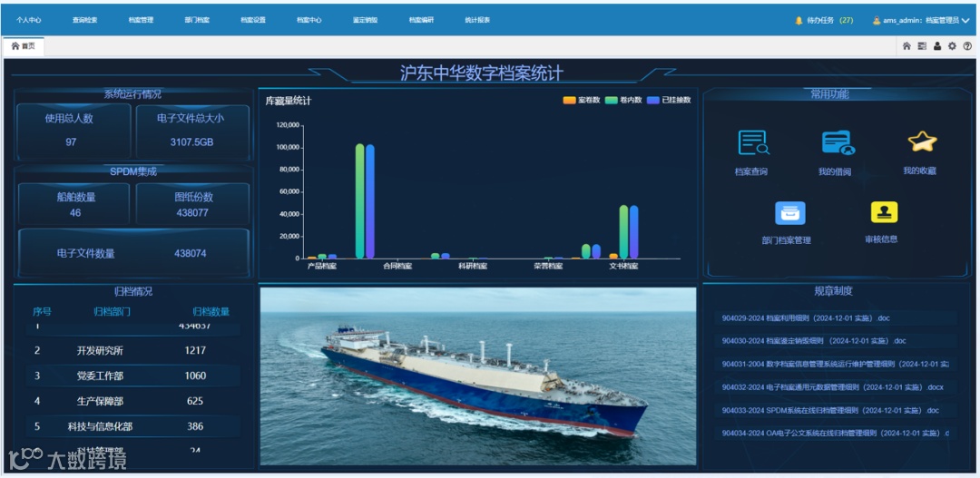Click the tall green 产品档案 卷内数 bar
Screen dimensions: 980x478
click(359, 201)
